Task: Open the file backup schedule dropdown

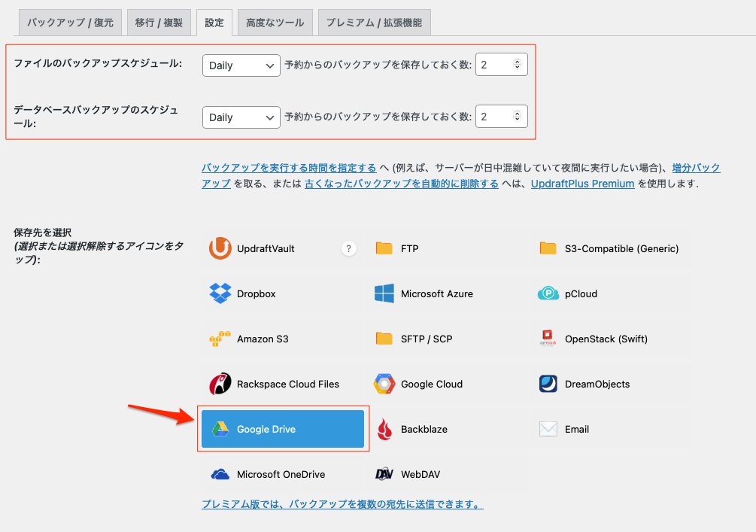Action: pyautogui.click(x=241, y=65)
